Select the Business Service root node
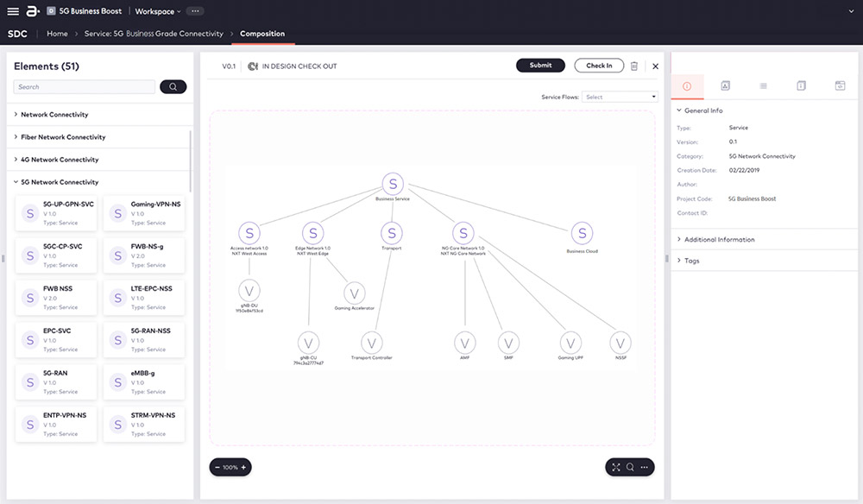The image size is (863, 504). point(393,184)
